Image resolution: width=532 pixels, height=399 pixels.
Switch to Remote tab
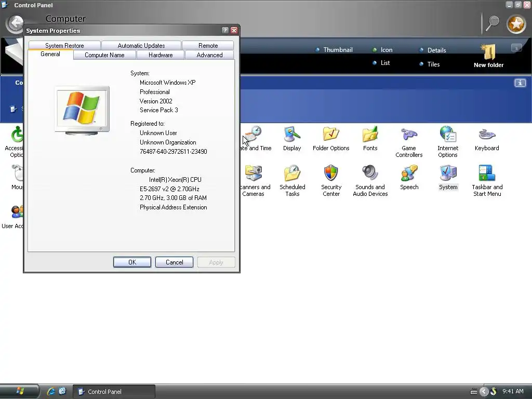coord(208,46)
